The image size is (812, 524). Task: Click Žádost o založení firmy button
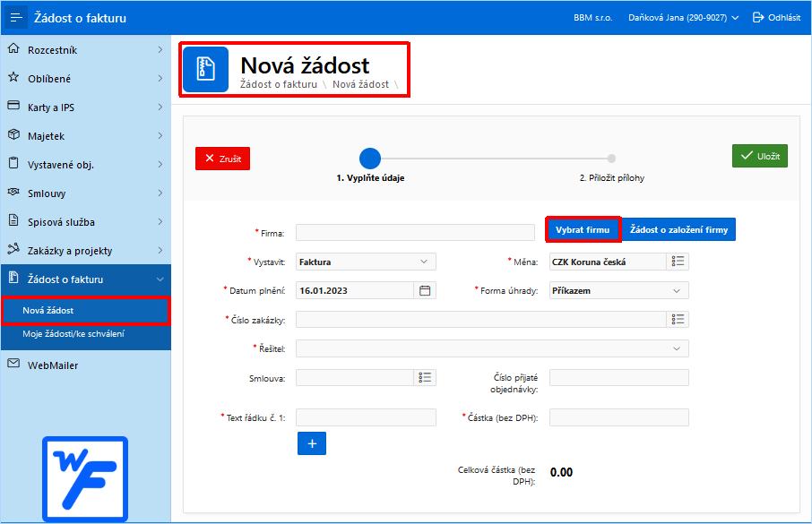(x=679, y=229)
